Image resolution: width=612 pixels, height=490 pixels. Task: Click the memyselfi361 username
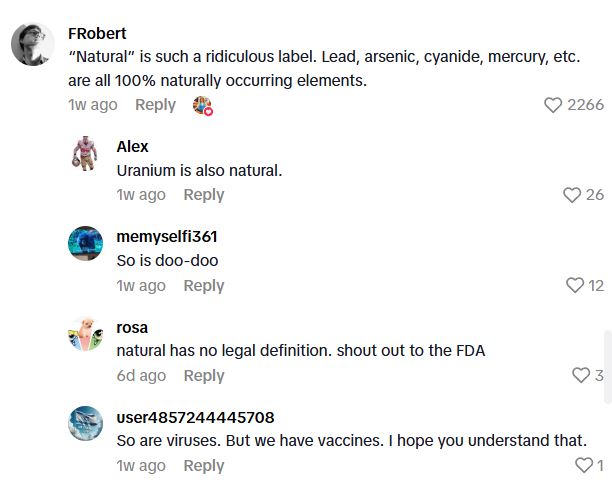[x=167, y=236]
